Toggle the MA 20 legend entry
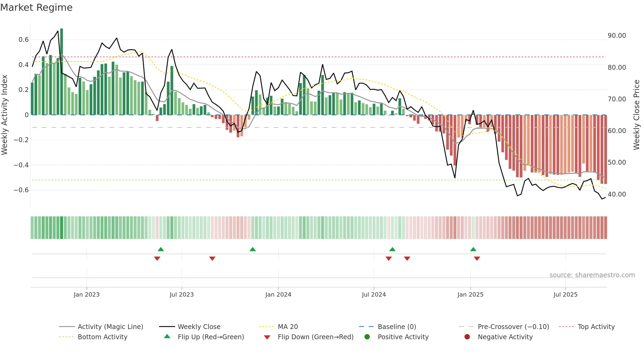This screenshot has height=362, width=644. pos(278,327)
